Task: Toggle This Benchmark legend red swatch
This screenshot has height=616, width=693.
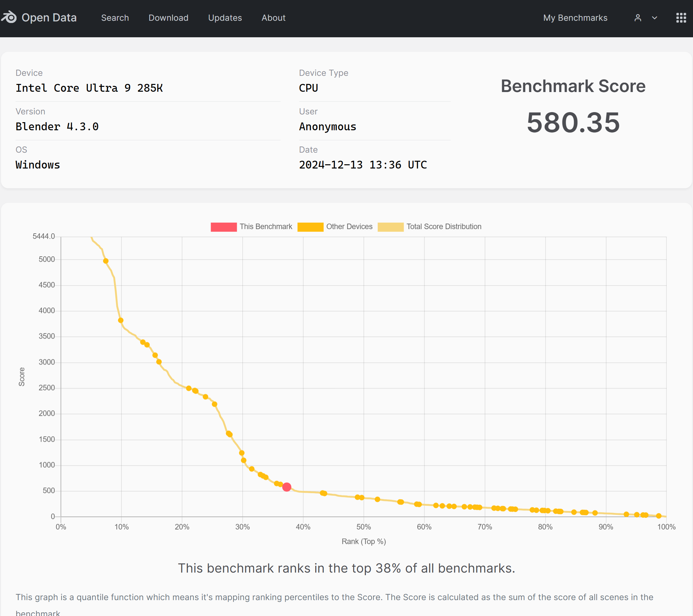Action: (224, 227)
